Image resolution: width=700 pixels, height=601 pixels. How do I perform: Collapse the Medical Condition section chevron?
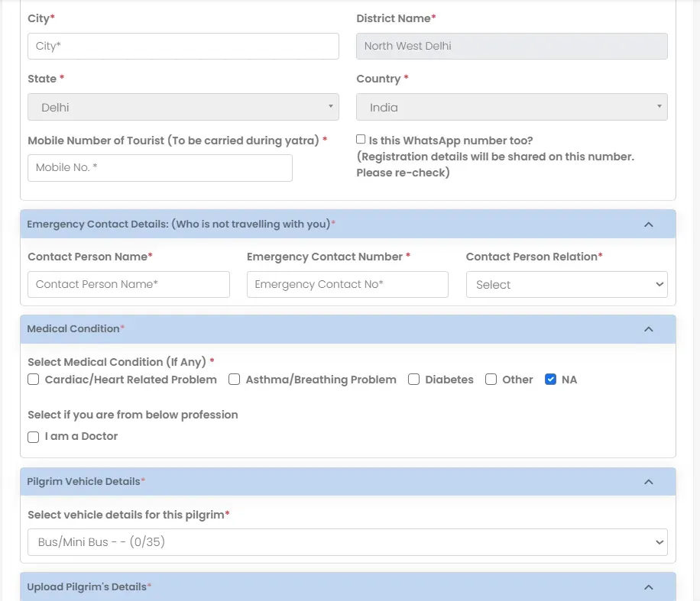pos(648,329)
